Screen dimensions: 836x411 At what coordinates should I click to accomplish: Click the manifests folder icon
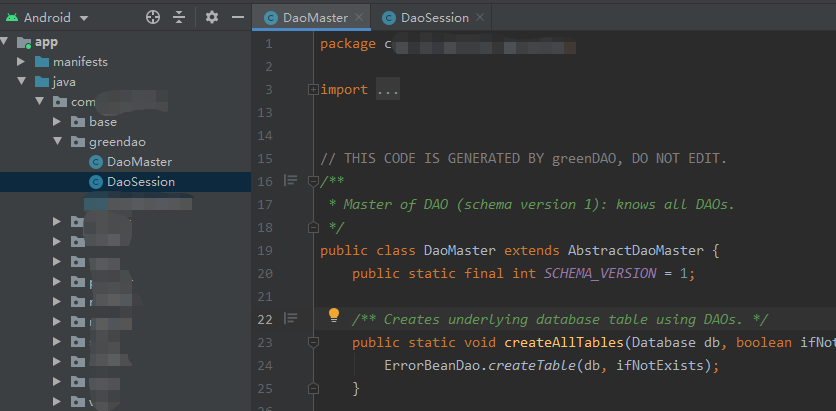(x=42, y=62)
